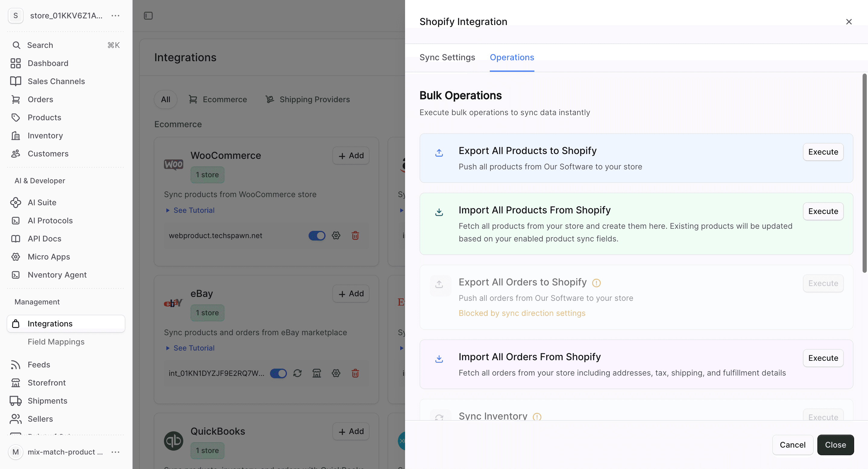Add an eBay store
The image size is (868, 469).
[351, 294]
